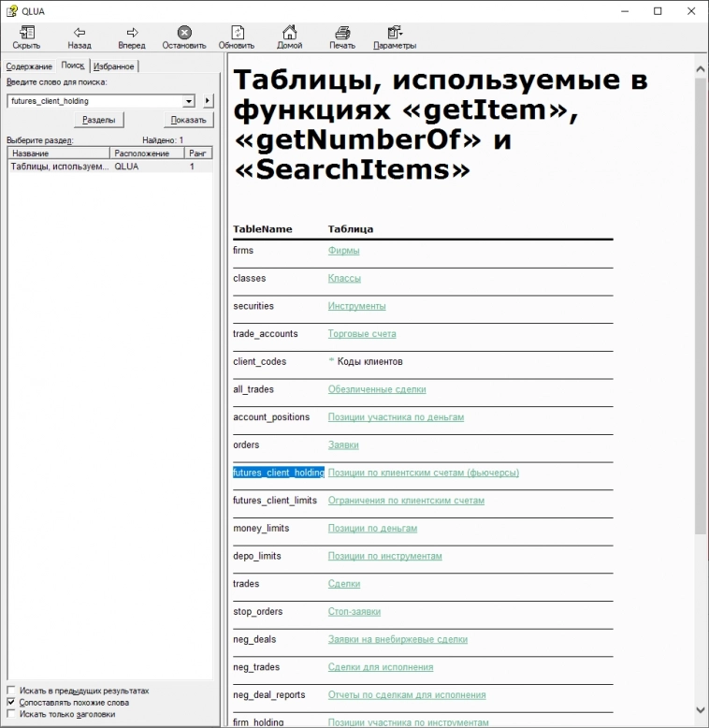Open the home page via Домой icon
The image size is (709, 728).
290,33
